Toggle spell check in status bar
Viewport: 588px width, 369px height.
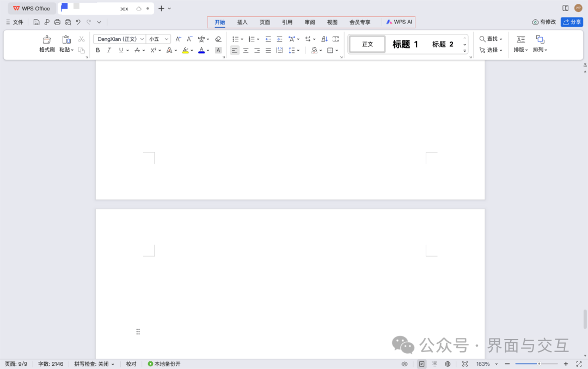(94, 364)
